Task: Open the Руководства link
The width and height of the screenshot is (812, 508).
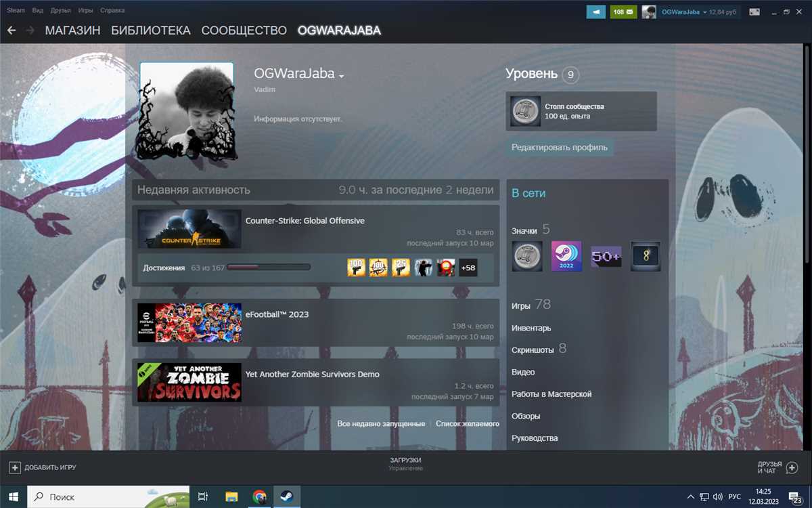Action: pos(535,438)
